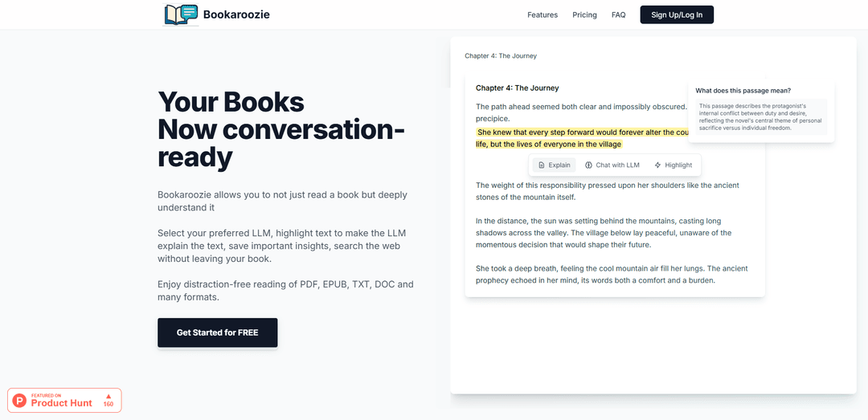Click 'What does this passage mean?' heading

coord(743,91)
